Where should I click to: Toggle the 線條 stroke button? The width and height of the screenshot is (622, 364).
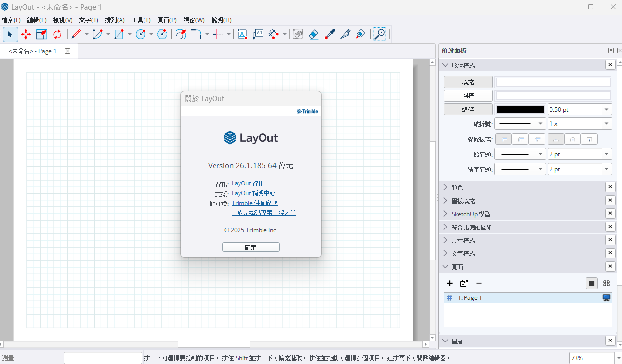(x=468, y=110)
